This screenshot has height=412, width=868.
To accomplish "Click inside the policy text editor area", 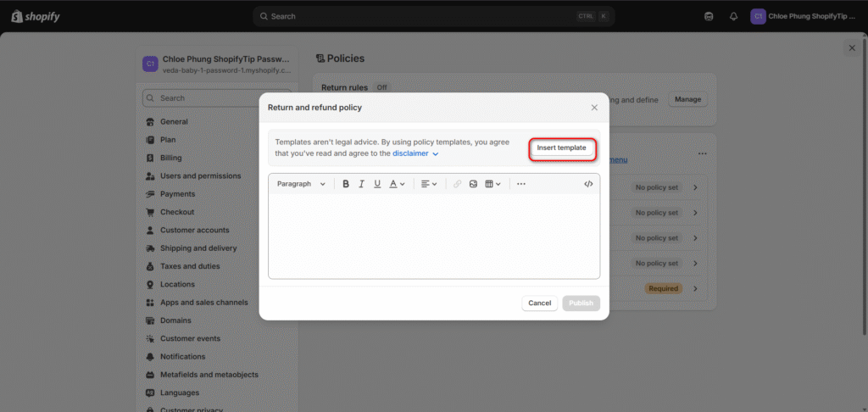I will coord(433,236).
